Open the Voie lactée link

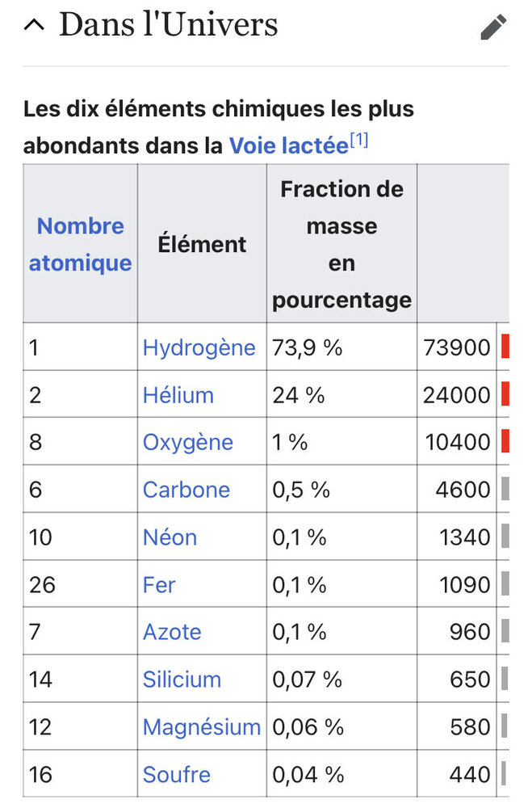point(288,145)
